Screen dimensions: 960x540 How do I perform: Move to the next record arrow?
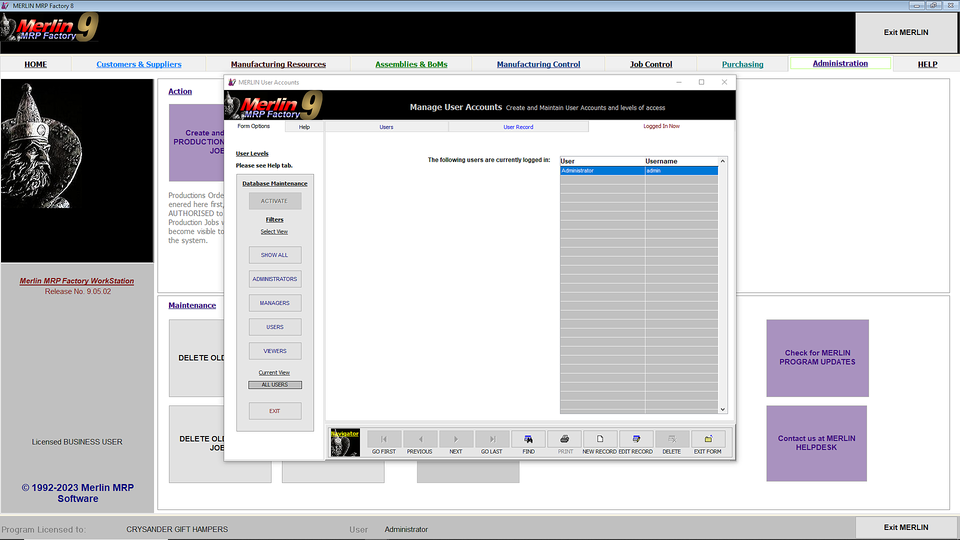(x=456, y=439)
